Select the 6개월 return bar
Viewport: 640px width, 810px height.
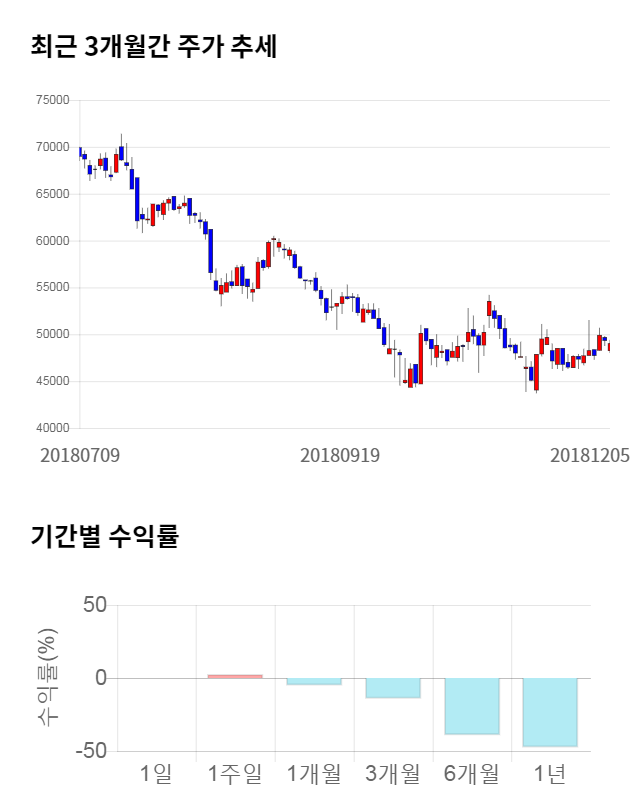click(471, 706)
